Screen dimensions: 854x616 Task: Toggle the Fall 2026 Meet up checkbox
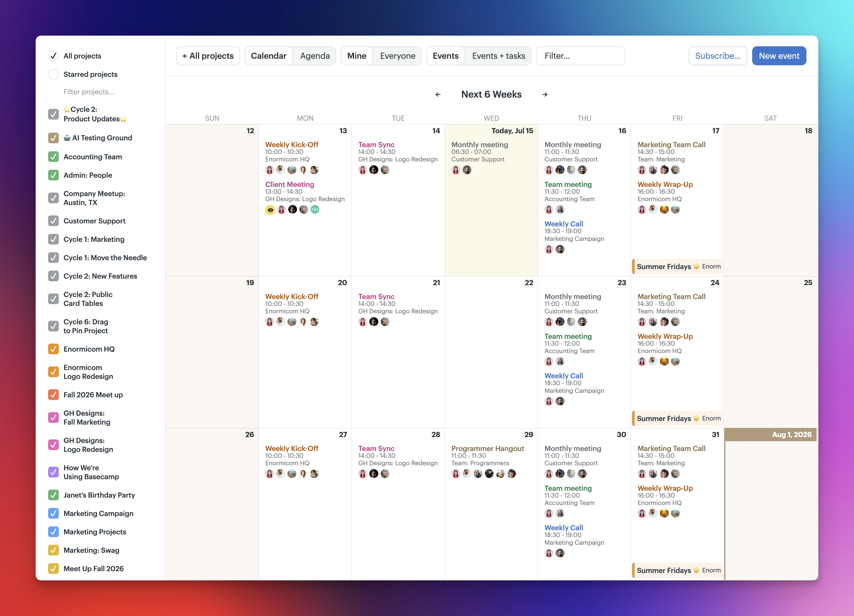[x=53, y=395]
